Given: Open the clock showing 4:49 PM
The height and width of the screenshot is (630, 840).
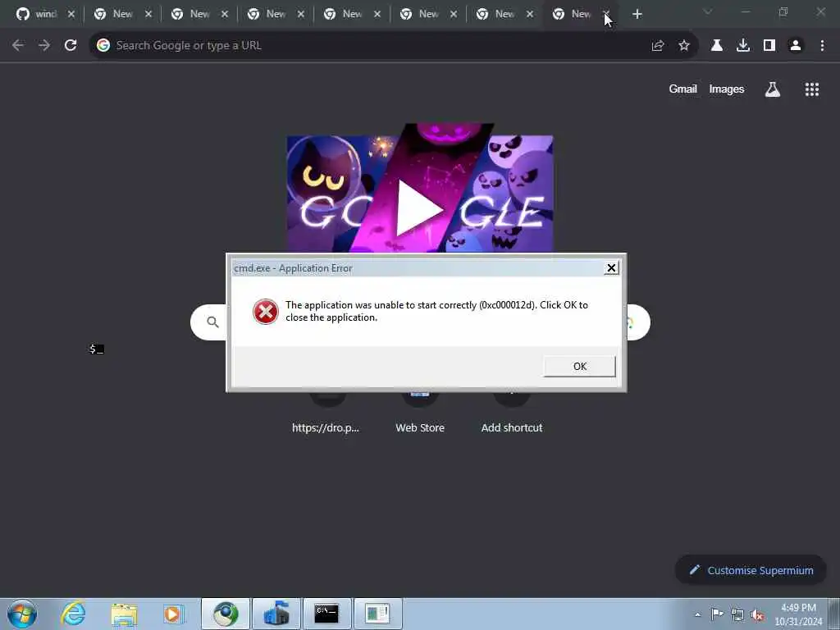Looking at the screenshot, I should (798, 614).
